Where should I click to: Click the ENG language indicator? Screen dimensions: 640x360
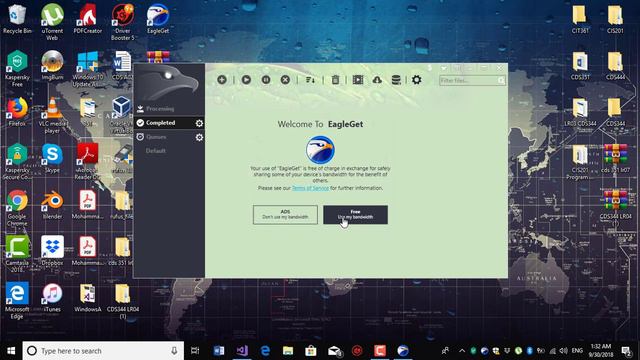point(577,351)
